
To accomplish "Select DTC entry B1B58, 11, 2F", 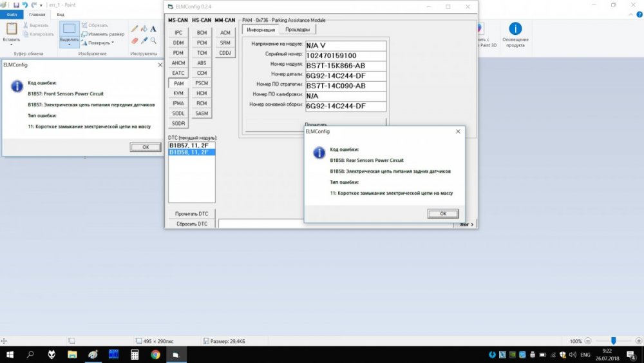I will pos(191,152).
